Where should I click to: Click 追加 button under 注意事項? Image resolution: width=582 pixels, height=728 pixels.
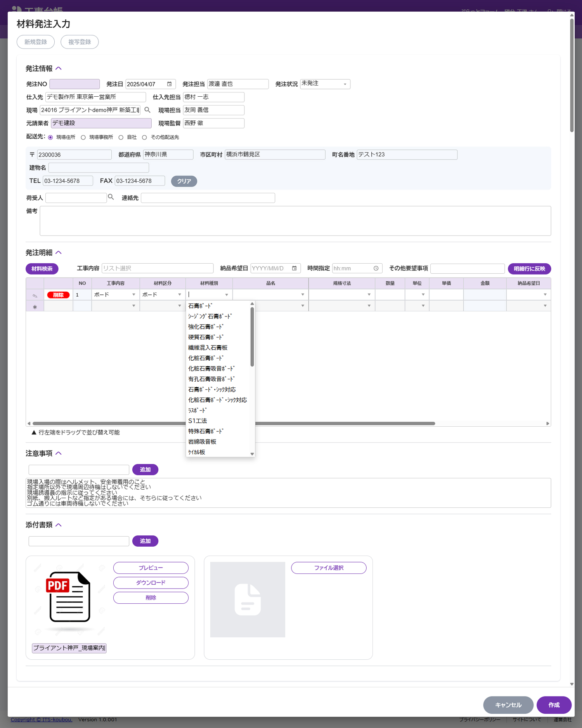pyautogui.click(x=145, y=469)
